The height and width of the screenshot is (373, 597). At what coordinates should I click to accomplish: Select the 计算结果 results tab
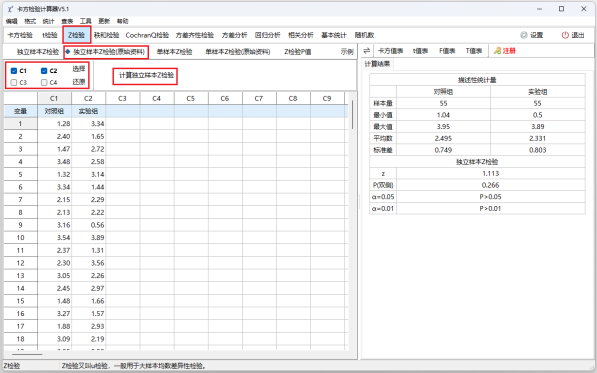377,64
